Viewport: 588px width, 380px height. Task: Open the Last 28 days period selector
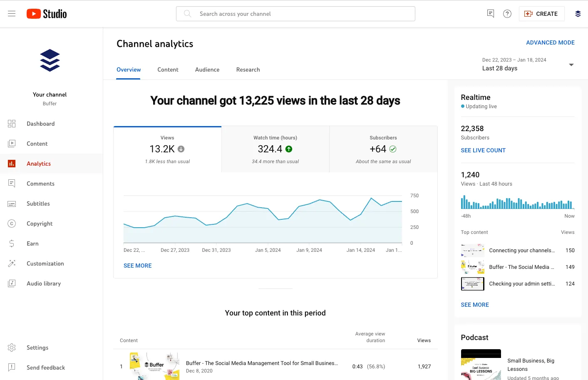528,65
